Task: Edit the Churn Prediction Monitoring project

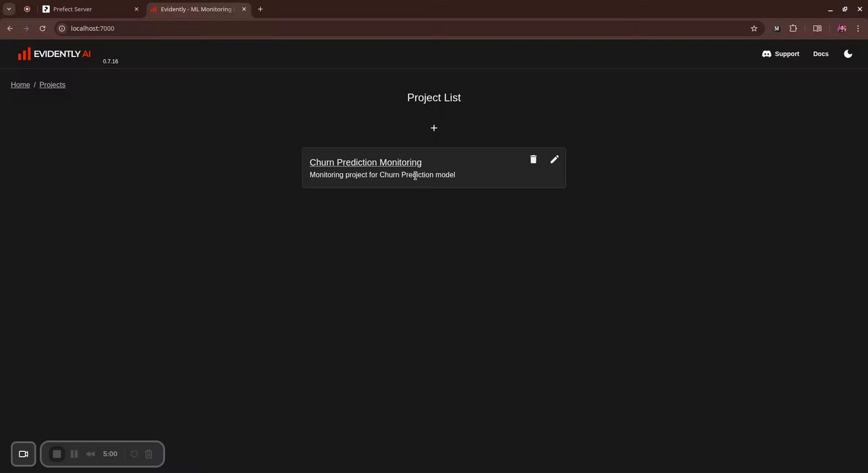Action: point(555,160)
